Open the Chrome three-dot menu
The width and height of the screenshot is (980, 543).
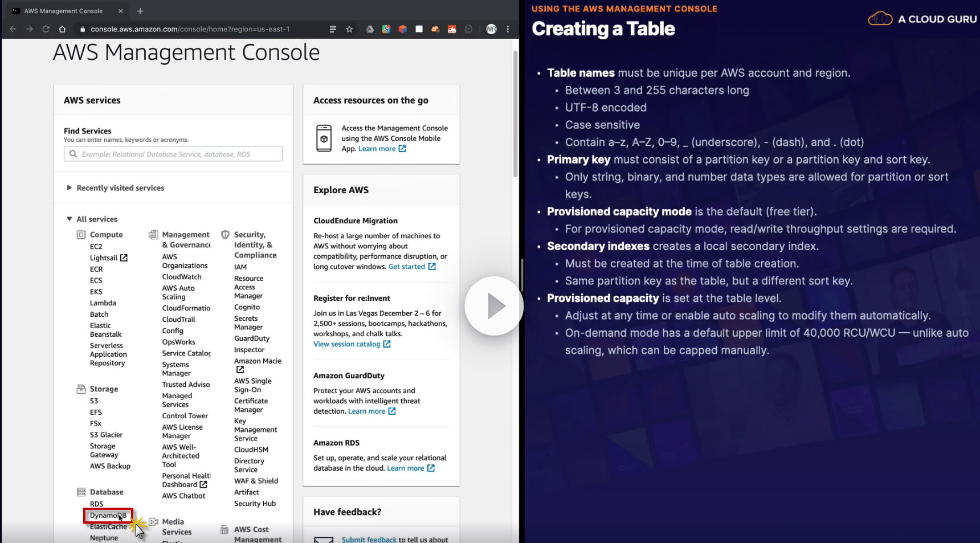pos(508,29)
